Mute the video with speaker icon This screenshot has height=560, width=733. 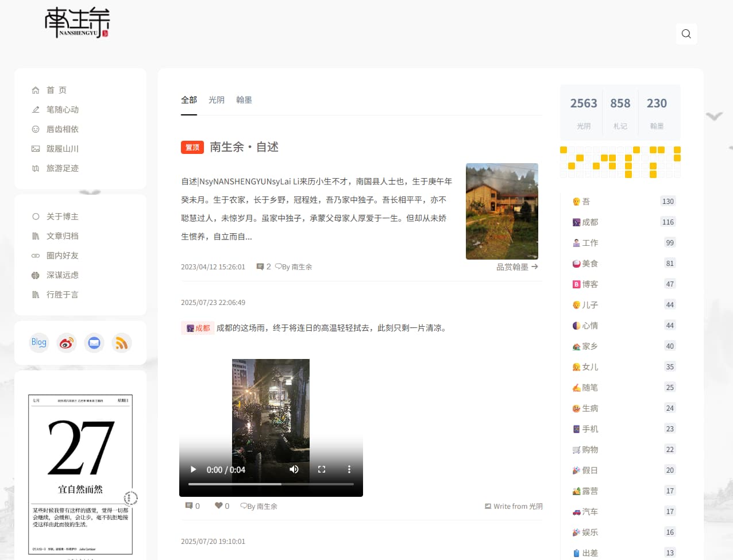[294, 469]
